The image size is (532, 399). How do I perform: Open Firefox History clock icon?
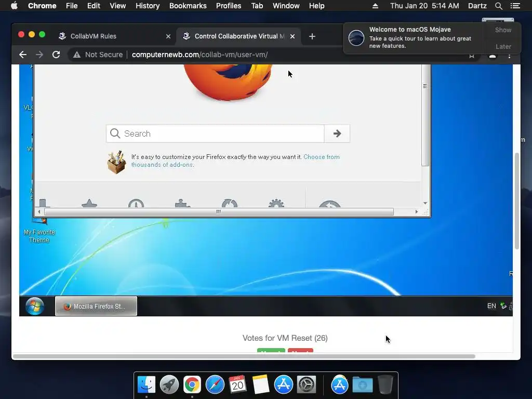point(136,203)
